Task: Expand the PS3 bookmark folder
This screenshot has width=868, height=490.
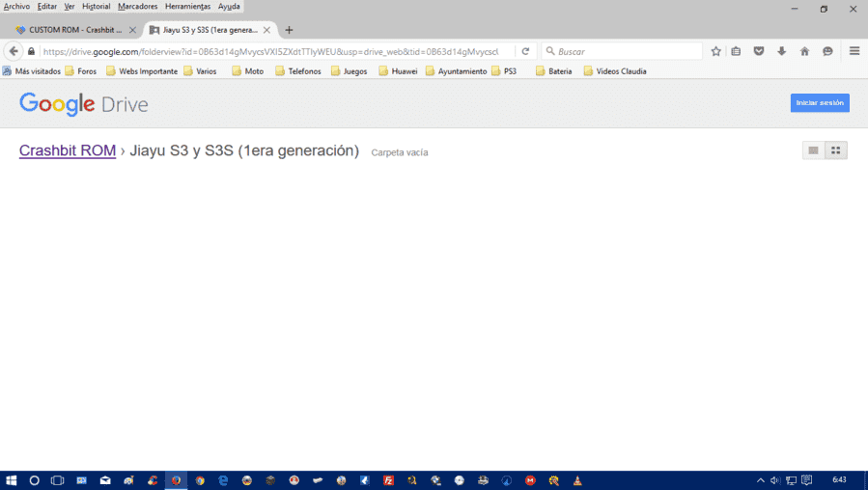Action: pos(504,71)
